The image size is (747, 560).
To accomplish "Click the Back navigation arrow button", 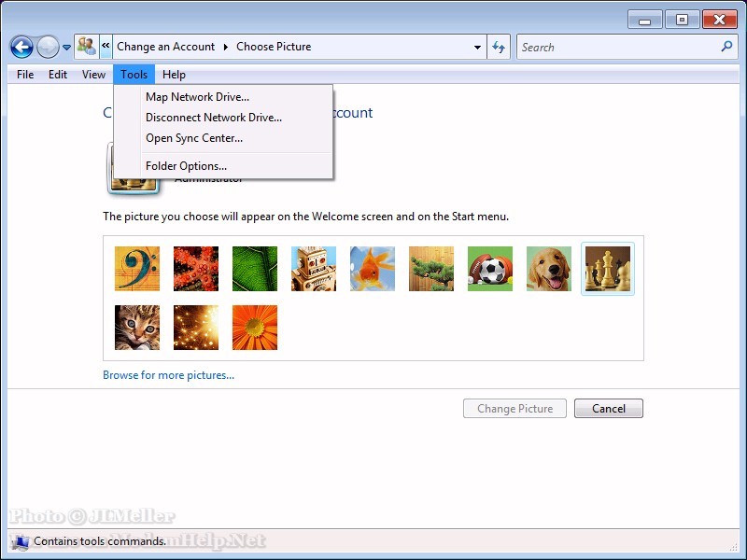I will click(21, 48).
